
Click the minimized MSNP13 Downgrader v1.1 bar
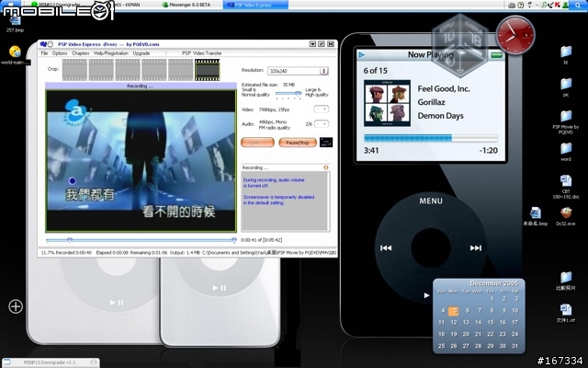(50, 362)
